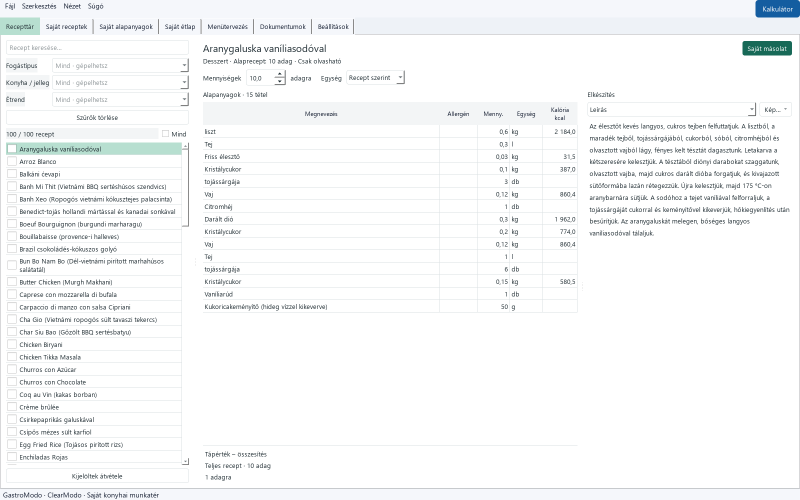Select the Friss élesztő ingredient row
Screen dimensions: 800x500
pos(390,157)
